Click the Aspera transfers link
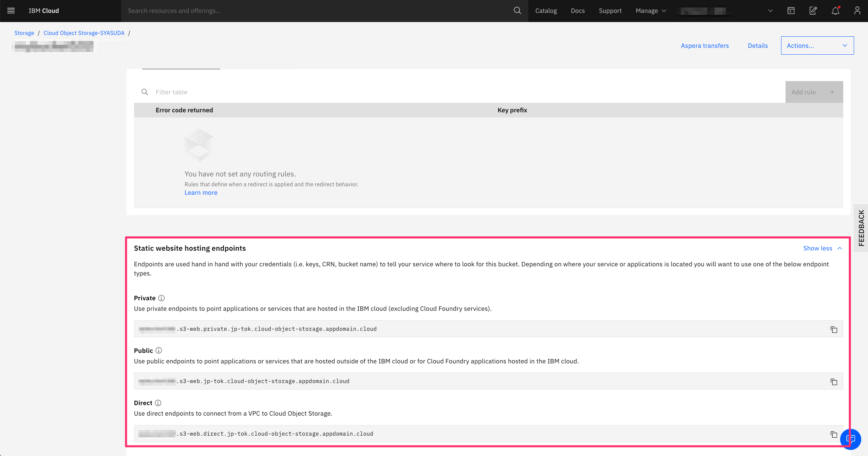This screenshot has height=456, width=868. coord(704,45)
